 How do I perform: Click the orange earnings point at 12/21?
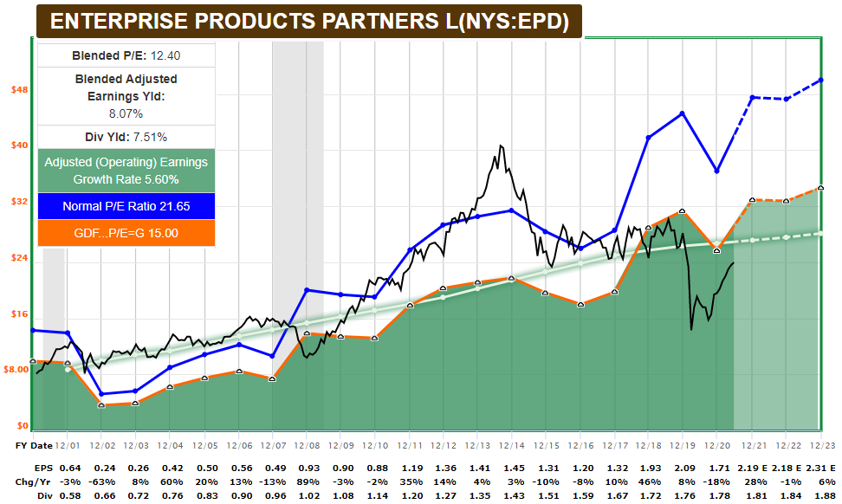(x=752, y=200)
